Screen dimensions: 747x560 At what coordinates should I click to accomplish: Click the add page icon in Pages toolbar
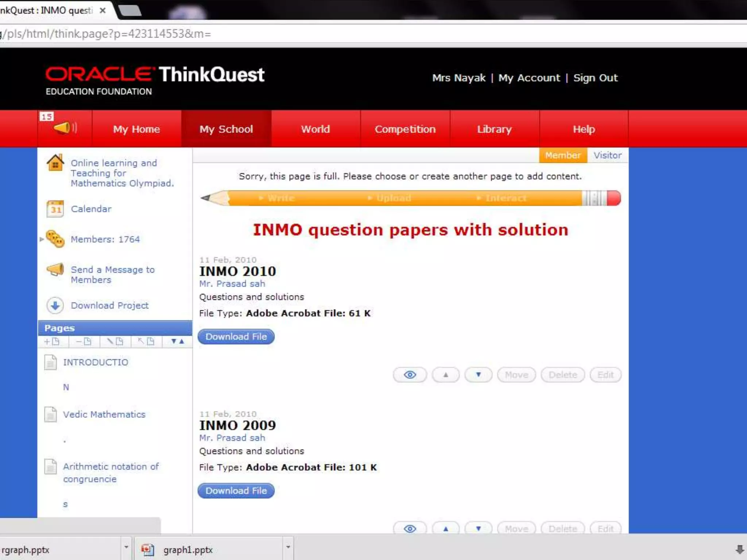(51, 342)
